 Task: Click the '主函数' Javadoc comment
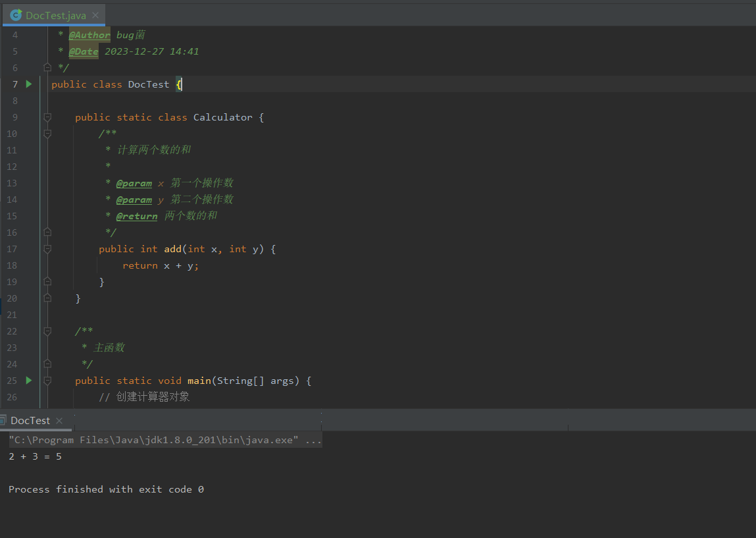click(x=109, y=348)
